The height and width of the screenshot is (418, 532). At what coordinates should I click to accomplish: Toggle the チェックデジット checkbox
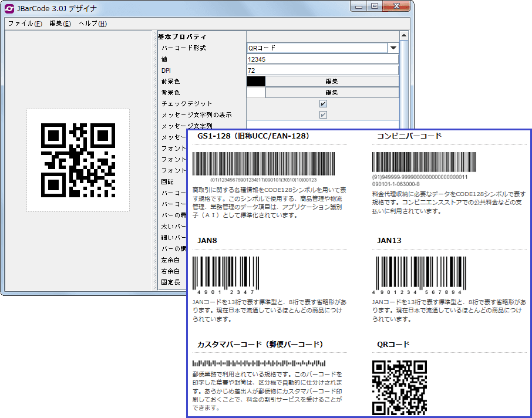pos(323,104)
